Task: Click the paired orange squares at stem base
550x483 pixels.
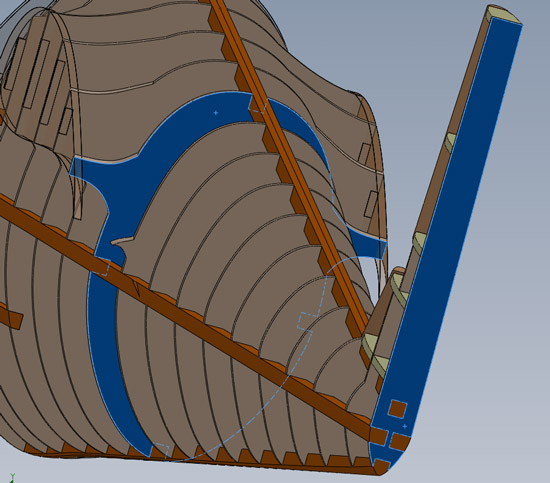Action: point(389,439)
